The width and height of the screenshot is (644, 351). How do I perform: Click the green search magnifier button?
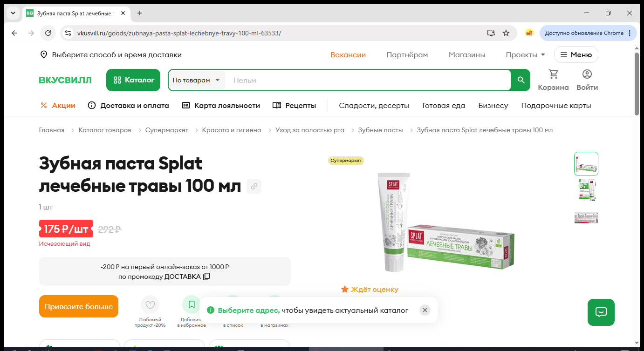point(521,80)
